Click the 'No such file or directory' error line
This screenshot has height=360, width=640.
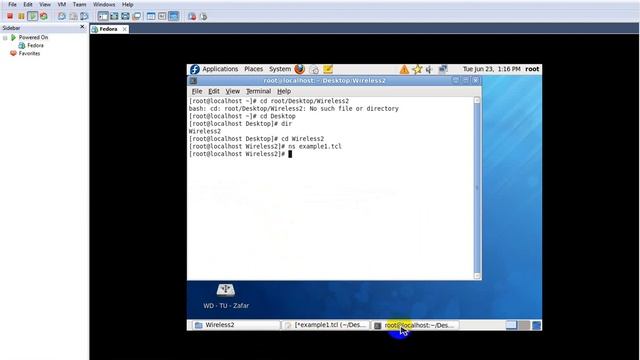coord(293,109)
